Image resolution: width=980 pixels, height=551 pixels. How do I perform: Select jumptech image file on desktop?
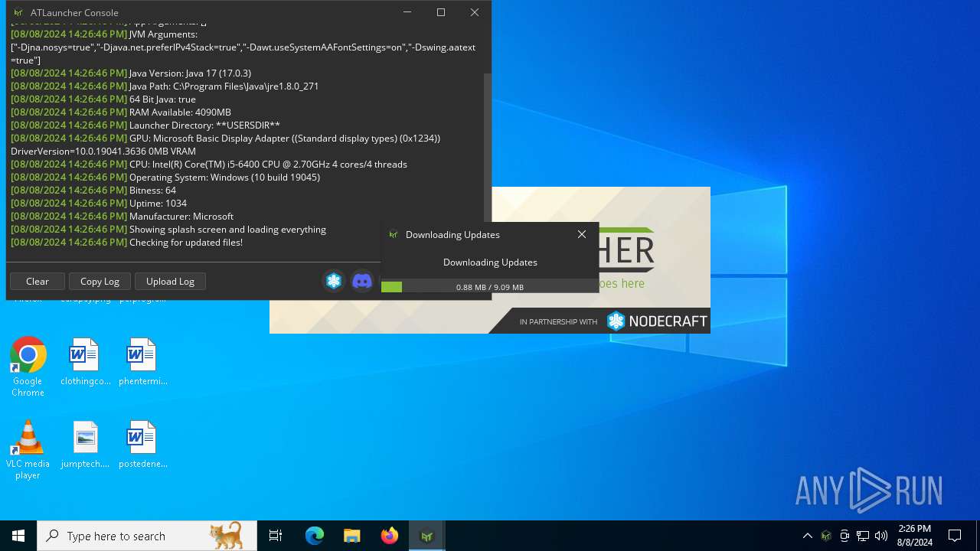(85, 445)
